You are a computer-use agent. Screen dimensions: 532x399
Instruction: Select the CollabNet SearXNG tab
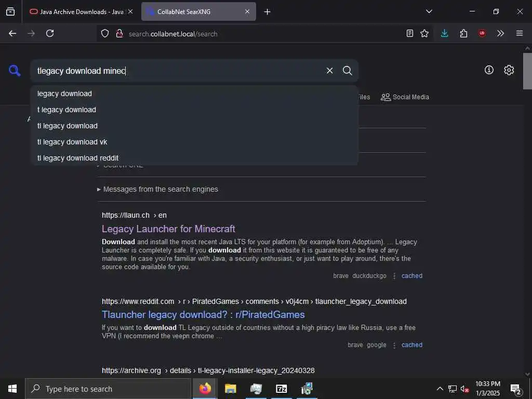[x=198, y=11]
